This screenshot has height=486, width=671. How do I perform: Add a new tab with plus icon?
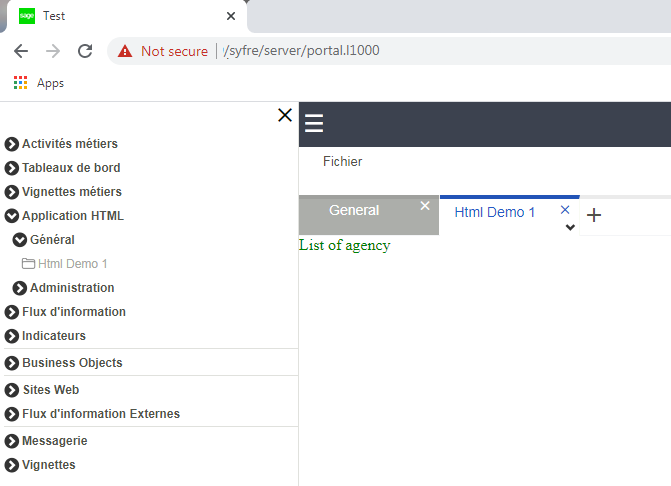pos(594,215)
